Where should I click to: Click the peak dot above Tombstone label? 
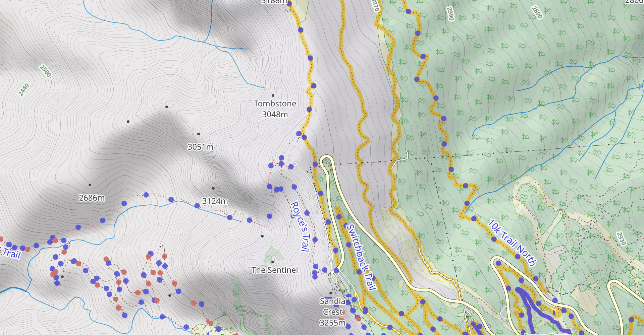273,95
